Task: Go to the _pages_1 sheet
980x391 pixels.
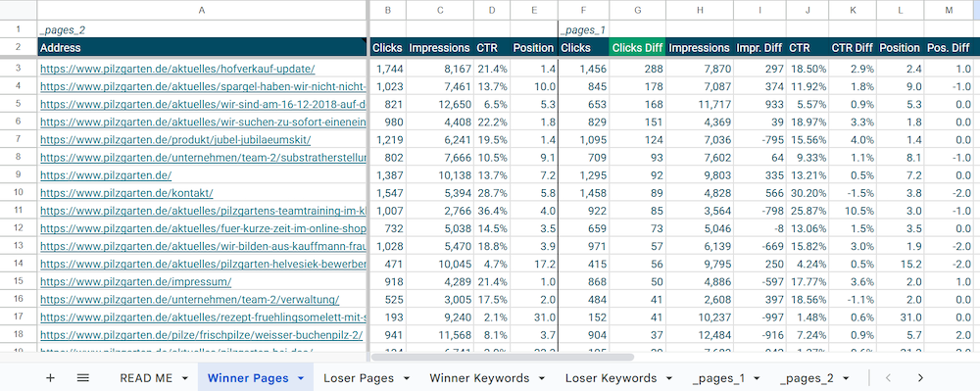Action: pyautogui.click(x=718, y=378)
